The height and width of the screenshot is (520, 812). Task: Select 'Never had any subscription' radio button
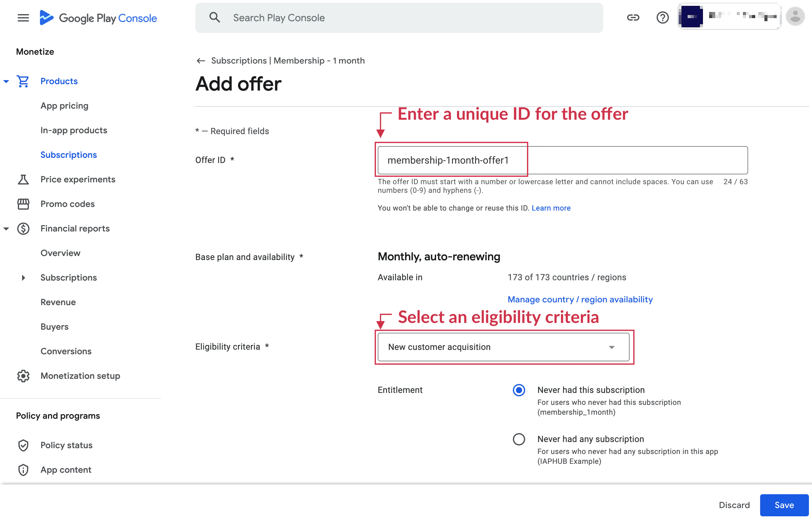point(519,439)
